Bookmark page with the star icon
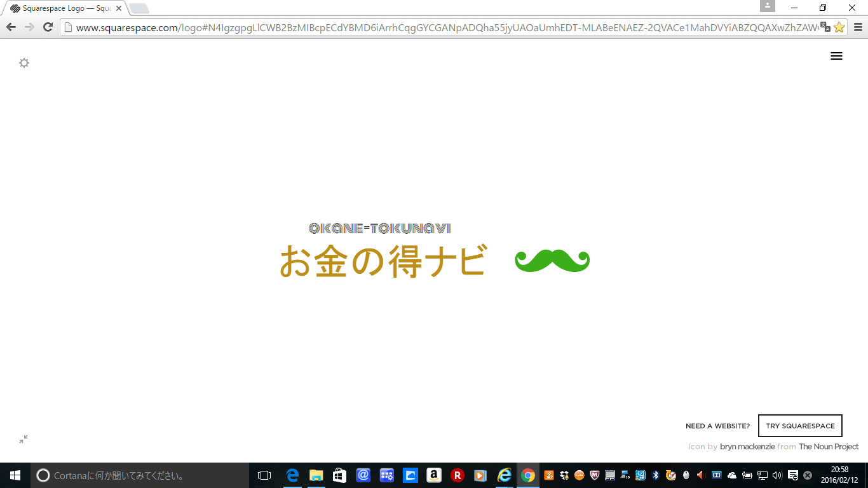This screenshot has height=488, width=868. (x=839, y=27)
